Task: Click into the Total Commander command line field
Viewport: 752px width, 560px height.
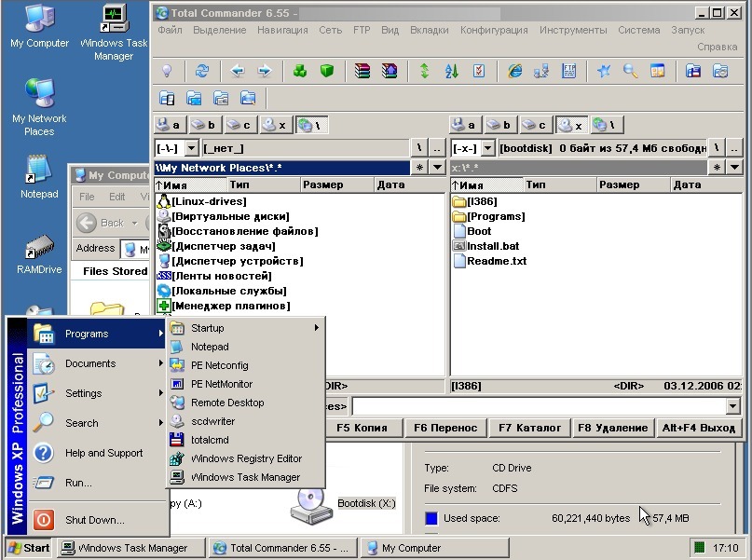Action: point(539,406)
